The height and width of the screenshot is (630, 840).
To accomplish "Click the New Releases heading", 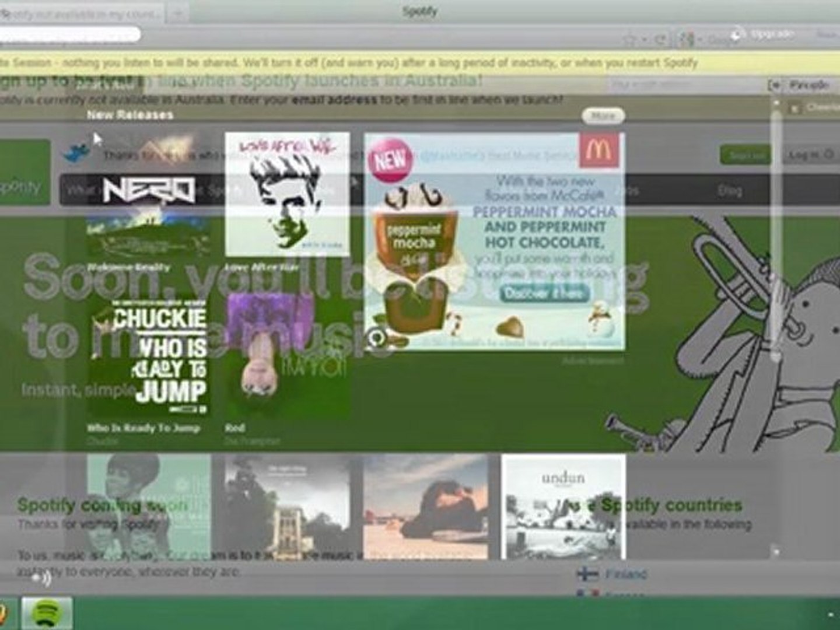I will click(130, 115).
